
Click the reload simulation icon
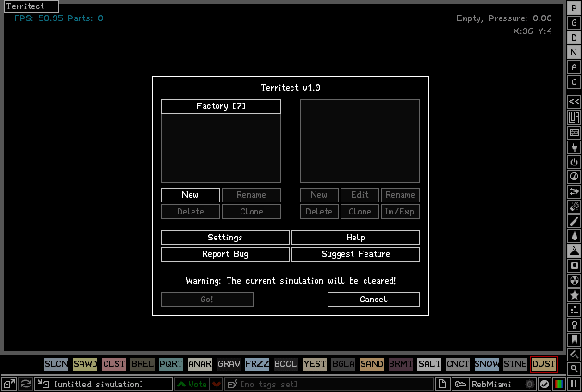(25, 385)
